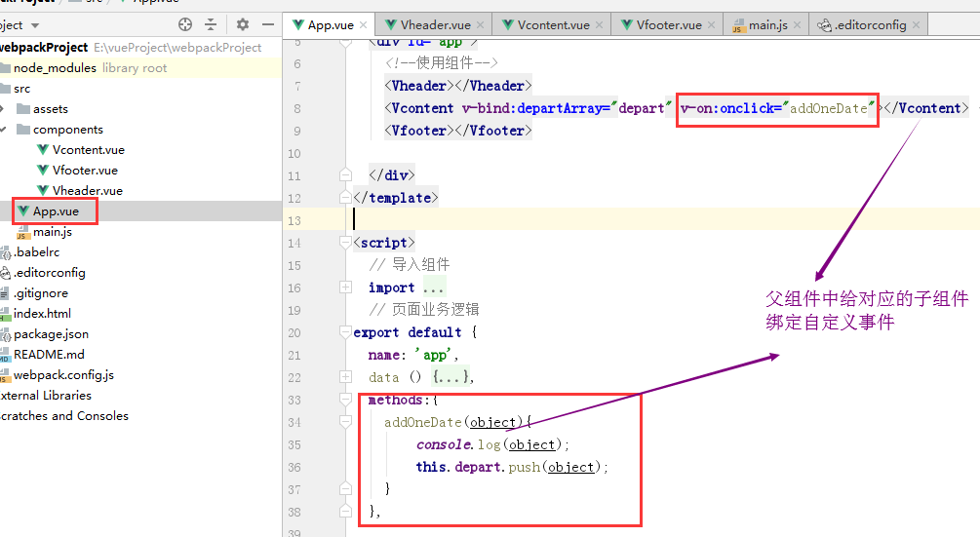Close the Vcontent.vue tab
Image resolution: width=980 pixels, height=537 pixels.
click(599, 25)
